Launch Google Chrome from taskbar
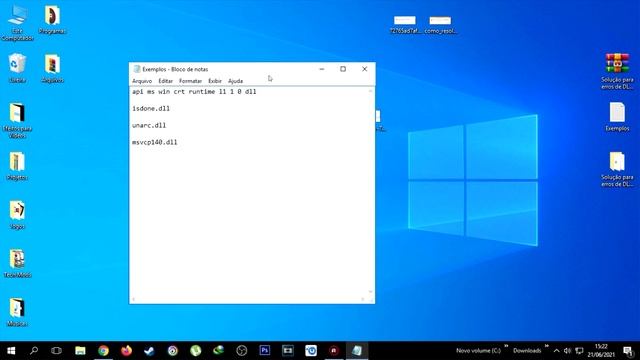Screen dimensions: 640x360 click(103, 351)
